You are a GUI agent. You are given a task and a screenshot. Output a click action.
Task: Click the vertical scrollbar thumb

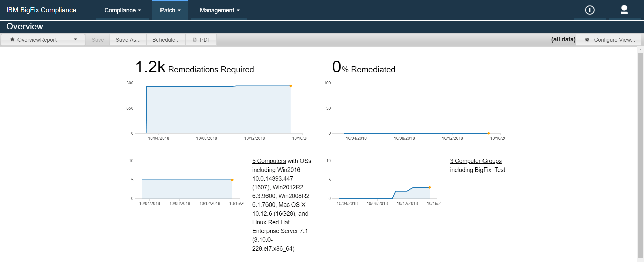pyautogui.click(x=640, y=155)
